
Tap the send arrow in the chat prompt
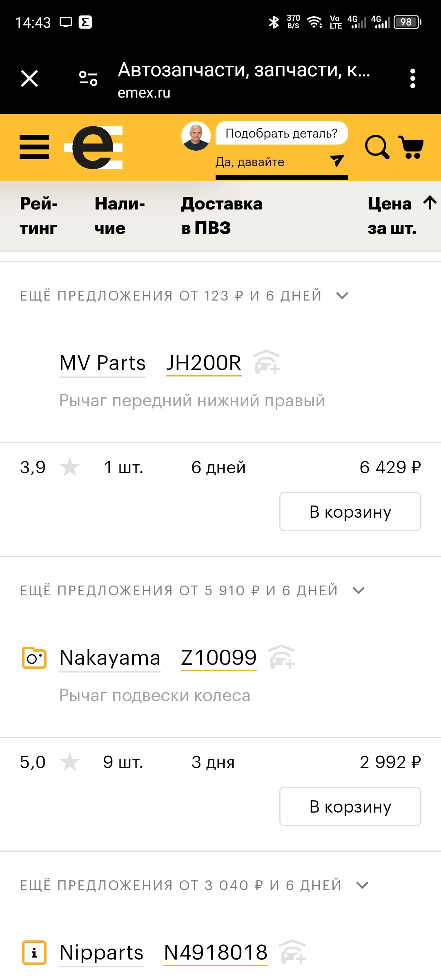pos(337,161)
